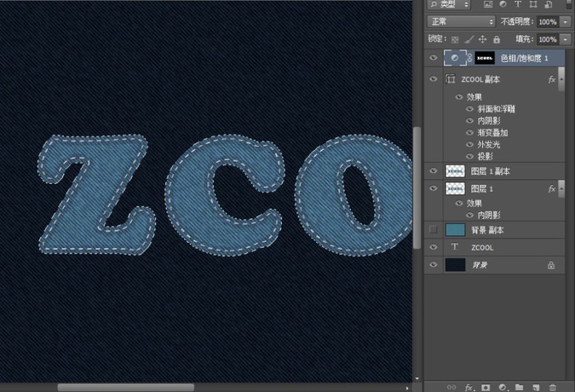
Task: Open the fill 填充 slider arrow
Action: pyautogui.click(x=566, y=39)
